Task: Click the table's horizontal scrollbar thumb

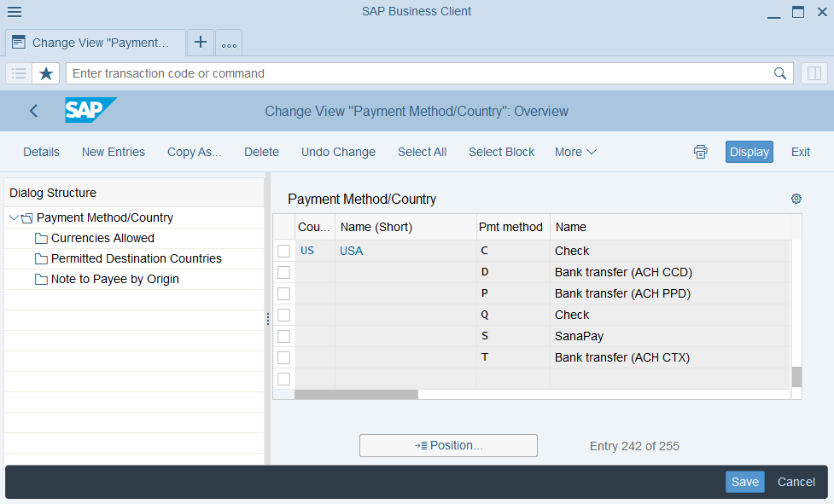Action: point(356,395)
